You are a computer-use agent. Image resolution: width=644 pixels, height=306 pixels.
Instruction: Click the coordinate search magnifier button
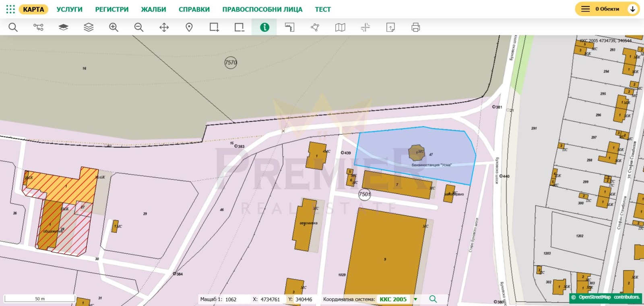[433, 299]
